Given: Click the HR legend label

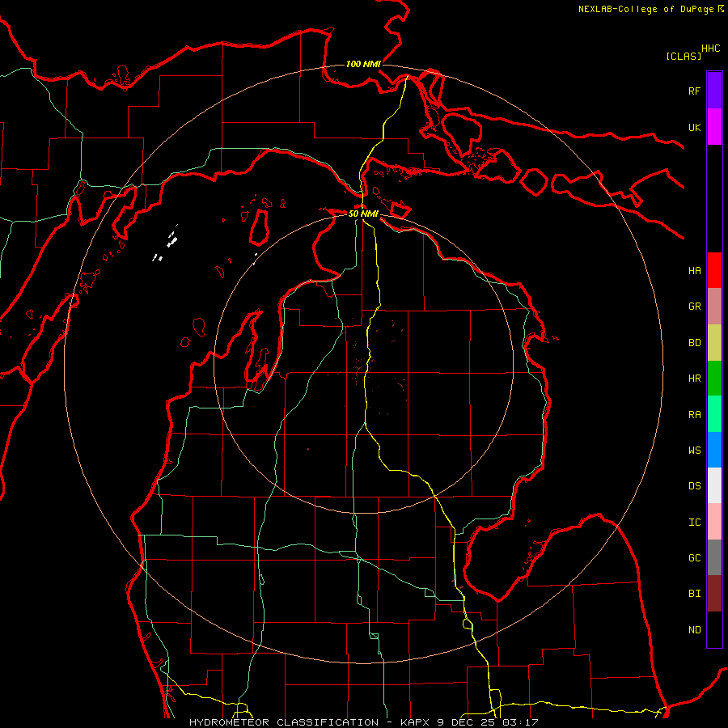Looking at the screenshot, I should [694, 379].
